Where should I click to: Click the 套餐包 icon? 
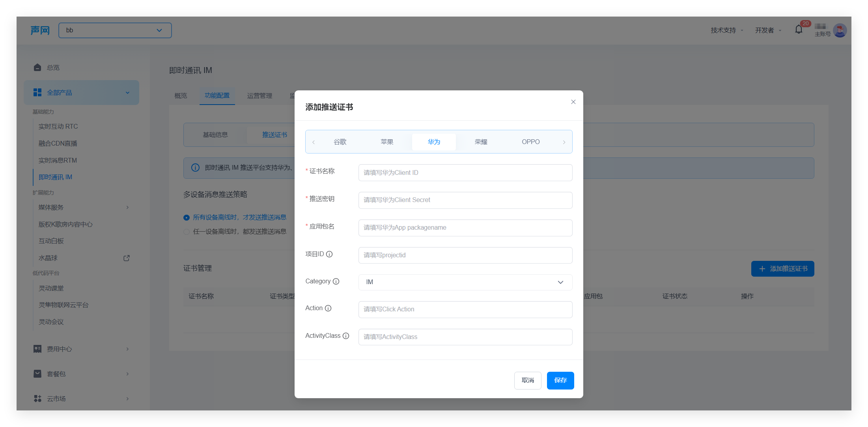coord(37,374)
